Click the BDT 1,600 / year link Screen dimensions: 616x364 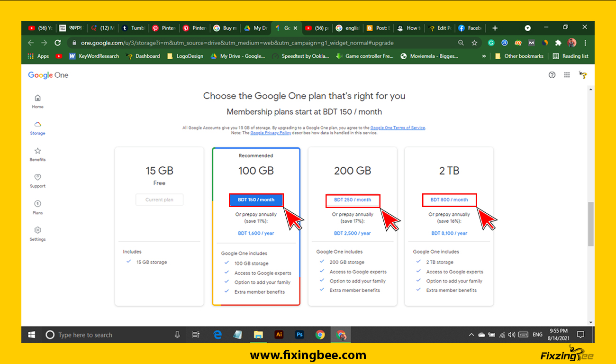(x=256, y=233)
